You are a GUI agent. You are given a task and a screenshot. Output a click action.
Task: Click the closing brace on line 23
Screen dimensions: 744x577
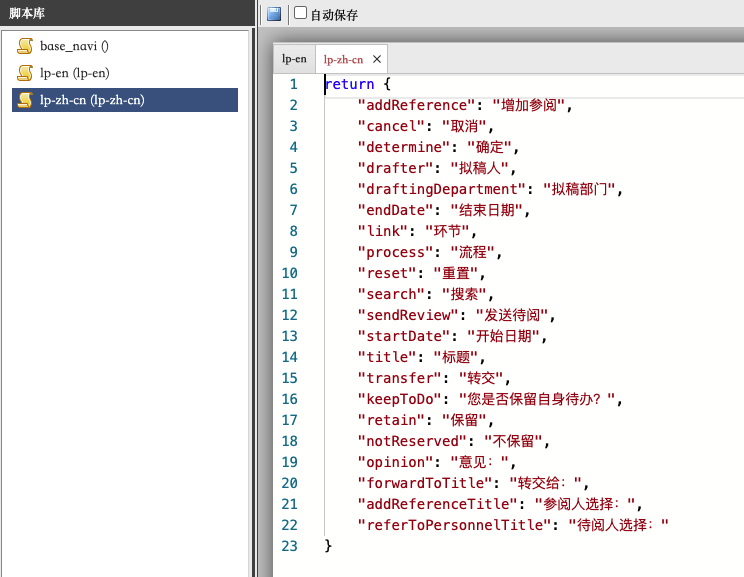pos(328,546)
